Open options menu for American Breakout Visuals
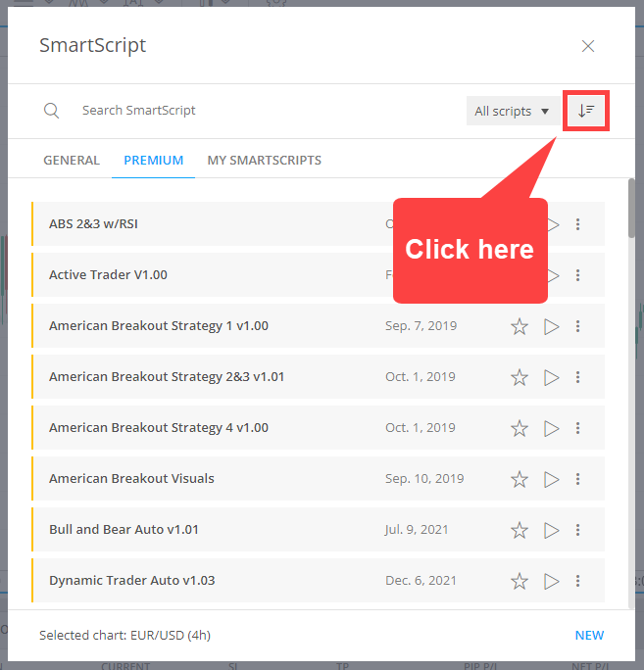This screenshot has width=644, height=670. (x=578, y=479)
